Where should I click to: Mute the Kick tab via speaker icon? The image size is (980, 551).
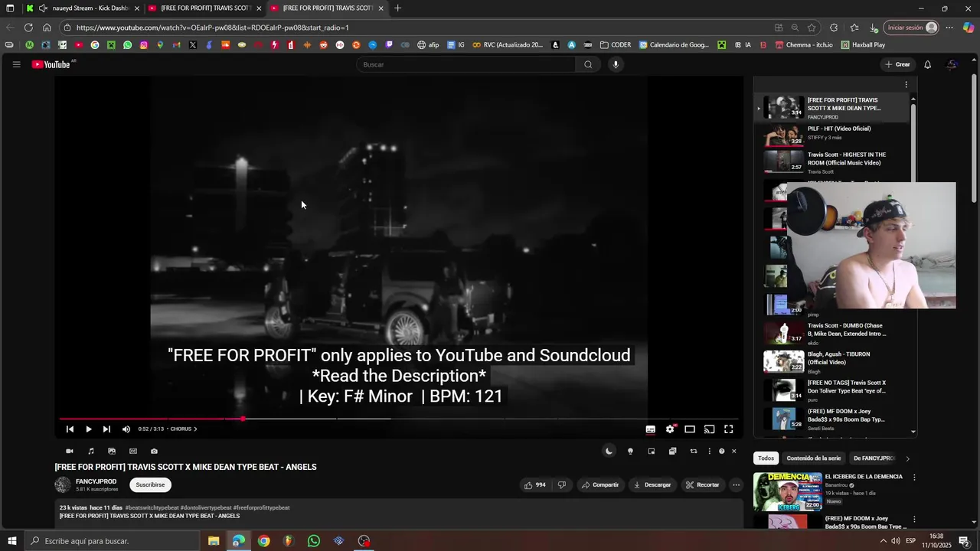(x=43, y=8)
